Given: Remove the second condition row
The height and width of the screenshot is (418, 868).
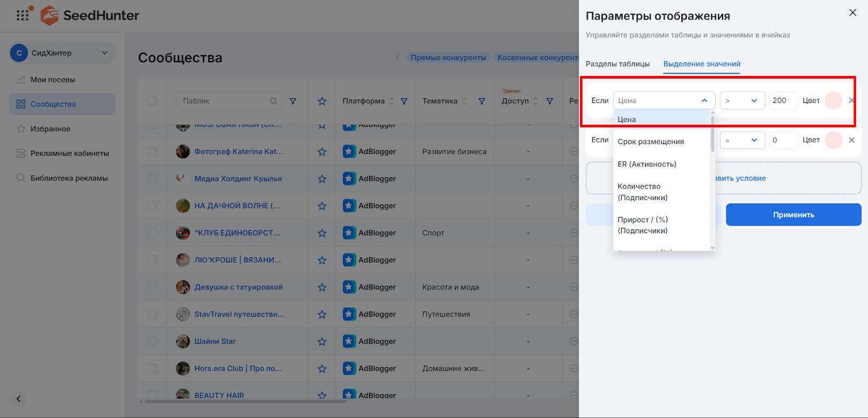Looking at the screenshot, I should tap(852, 140).
